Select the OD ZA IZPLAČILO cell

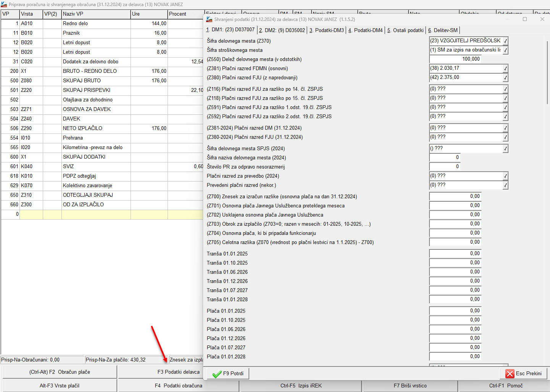tap(96, 205)
